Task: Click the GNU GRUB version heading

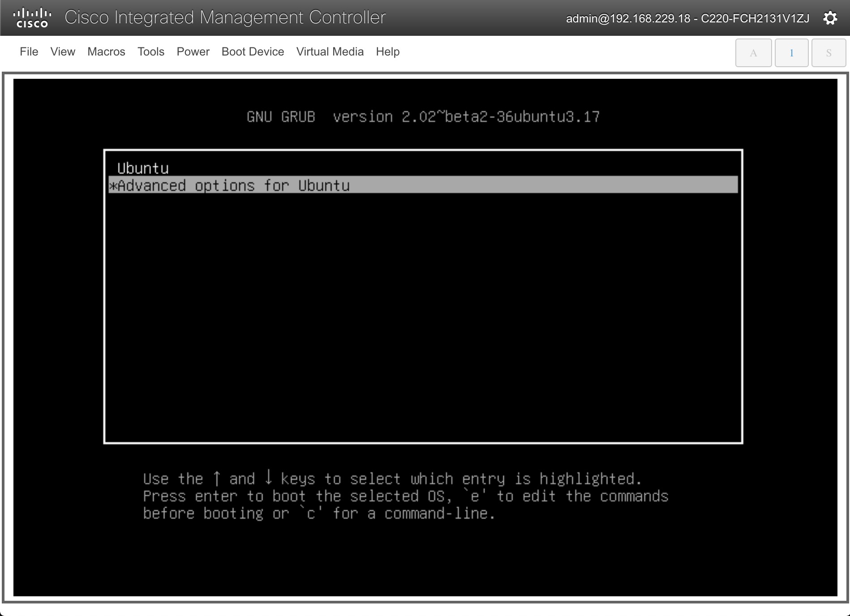Action: [x=423, y=117]
